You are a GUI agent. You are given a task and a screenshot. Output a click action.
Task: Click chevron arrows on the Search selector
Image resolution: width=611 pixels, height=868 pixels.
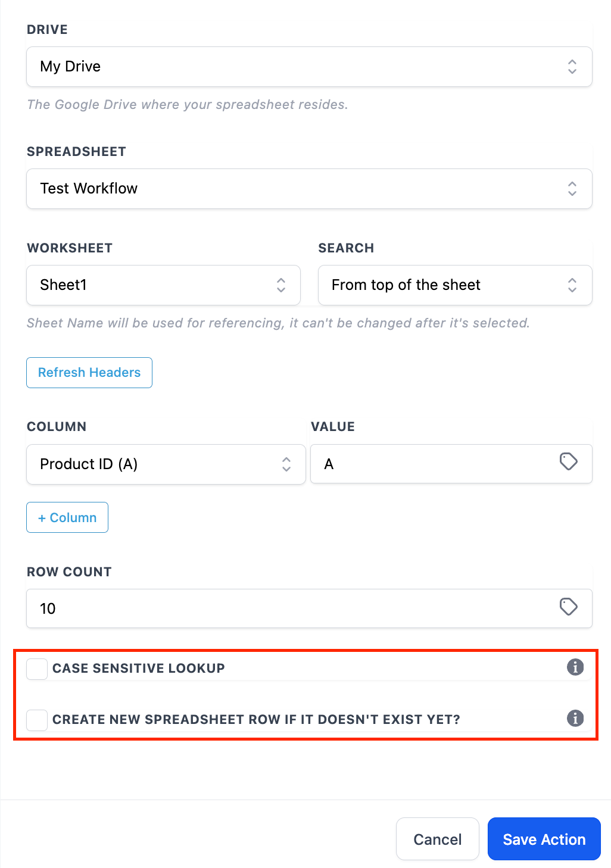click(x=572, y=285)
